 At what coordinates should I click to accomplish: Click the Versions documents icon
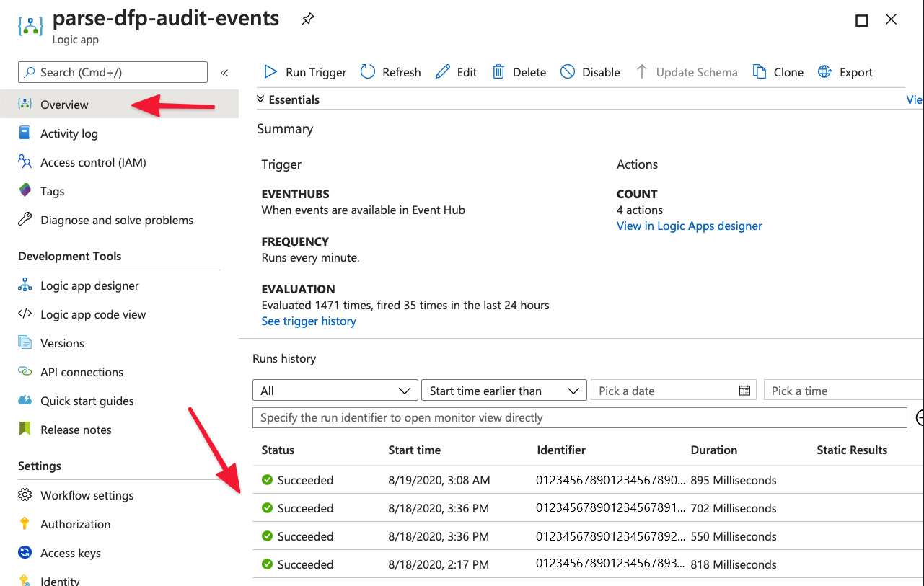[x=25, y=342]
